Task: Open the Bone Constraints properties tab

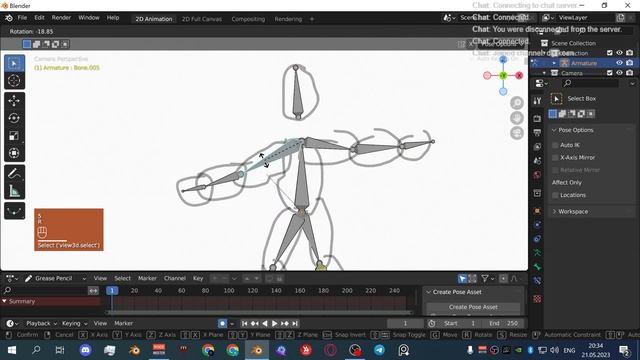Action: 537,281
